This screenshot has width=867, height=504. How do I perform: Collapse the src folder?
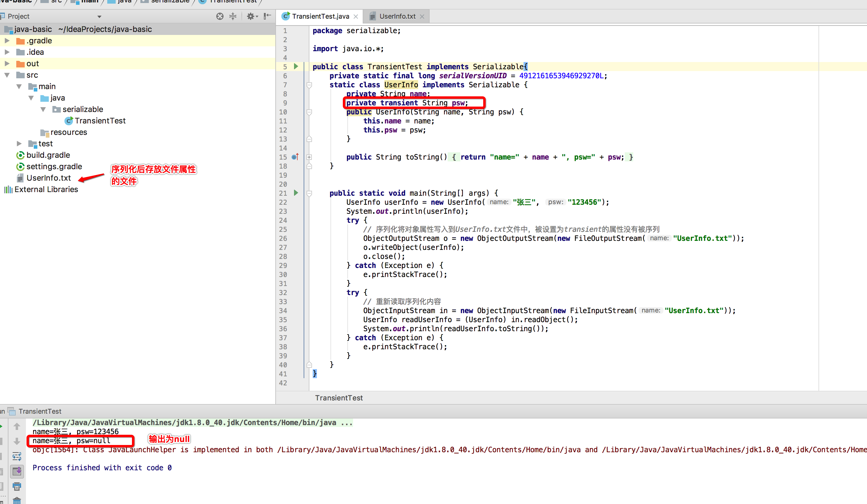7,75
